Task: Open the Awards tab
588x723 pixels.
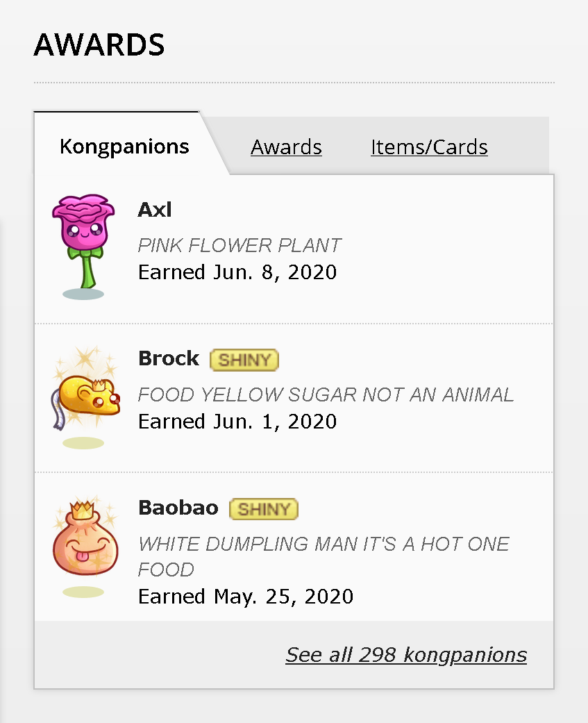Action: [x=286, y=147]
